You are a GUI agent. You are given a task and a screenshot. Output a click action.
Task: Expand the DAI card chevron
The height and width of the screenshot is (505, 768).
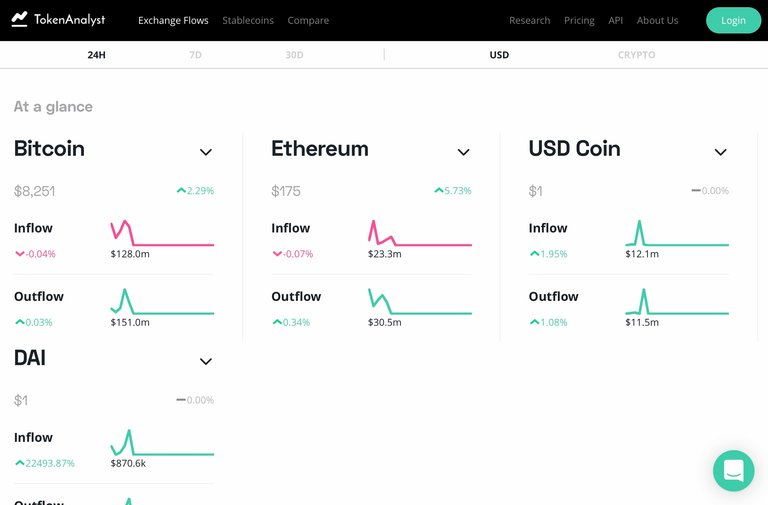(x=206, y=361)
